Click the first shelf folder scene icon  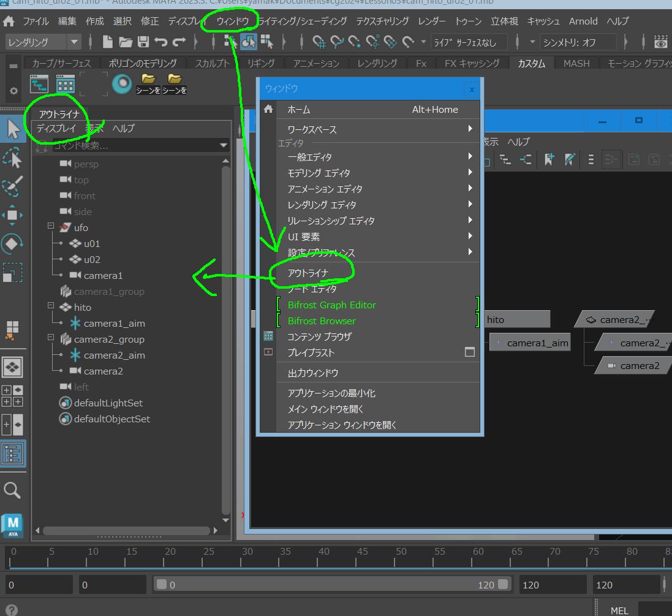pos(148,84)
